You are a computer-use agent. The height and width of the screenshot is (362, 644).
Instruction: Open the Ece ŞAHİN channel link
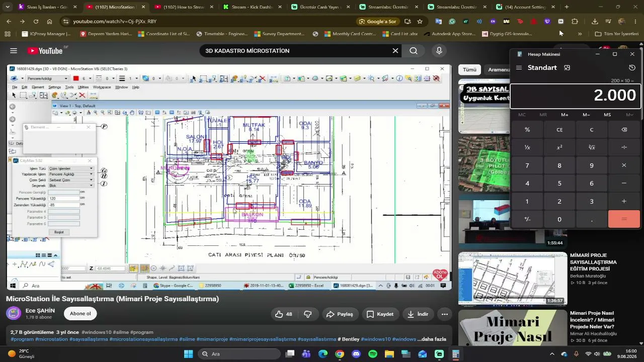(x=40, y=311)
